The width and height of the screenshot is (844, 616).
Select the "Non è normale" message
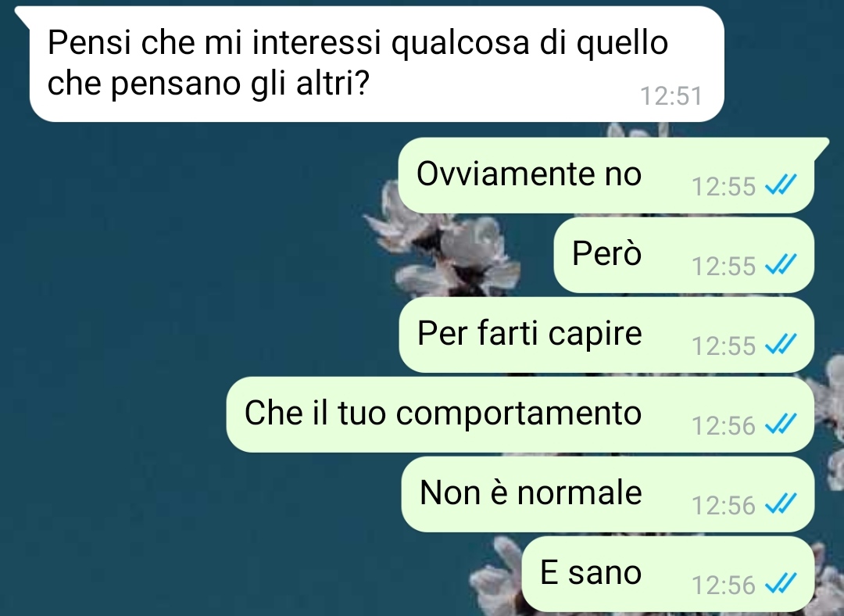click(608, 494)
